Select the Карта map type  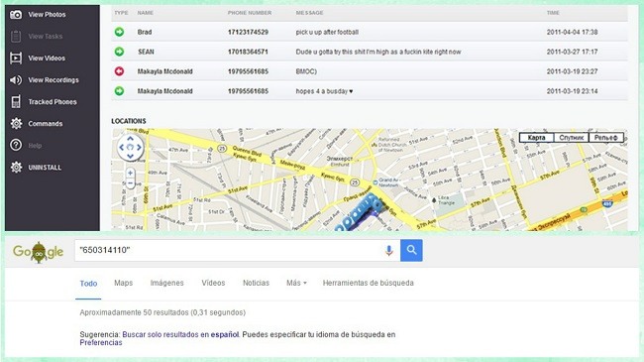(x=536, y=138)
